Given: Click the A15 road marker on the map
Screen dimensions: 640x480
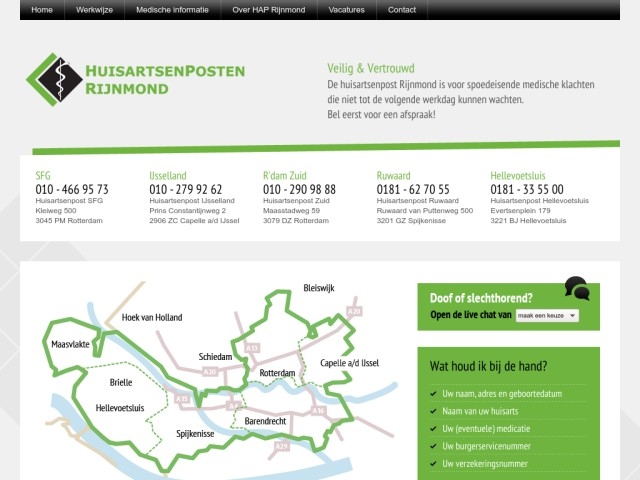Looking at the screenshot, I should pyautogui.click(x=181, y=399).
